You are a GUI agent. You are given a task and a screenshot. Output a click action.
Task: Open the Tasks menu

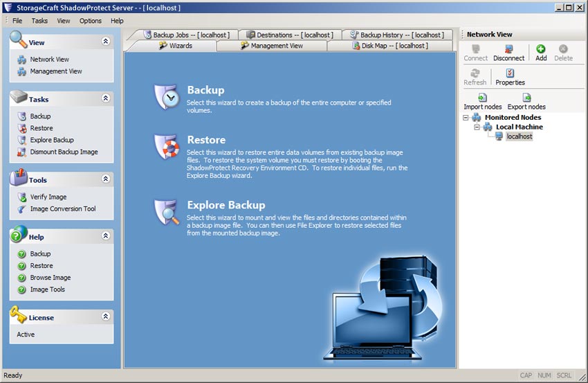(x=39, y=21)
